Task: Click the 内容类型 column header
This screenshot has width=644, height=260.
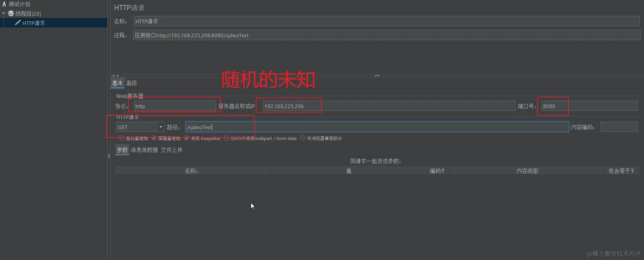Action: click(x=527, y=171)
